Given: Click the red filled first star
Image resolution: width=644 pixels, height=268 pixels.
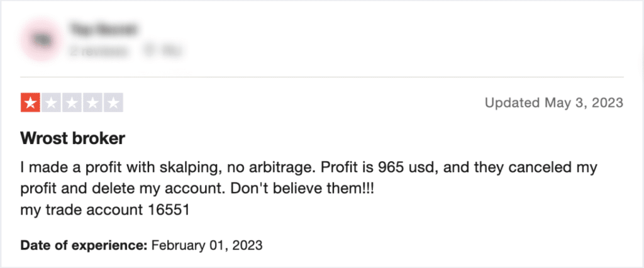Looking at the screenshot, I should coord(30,103).
